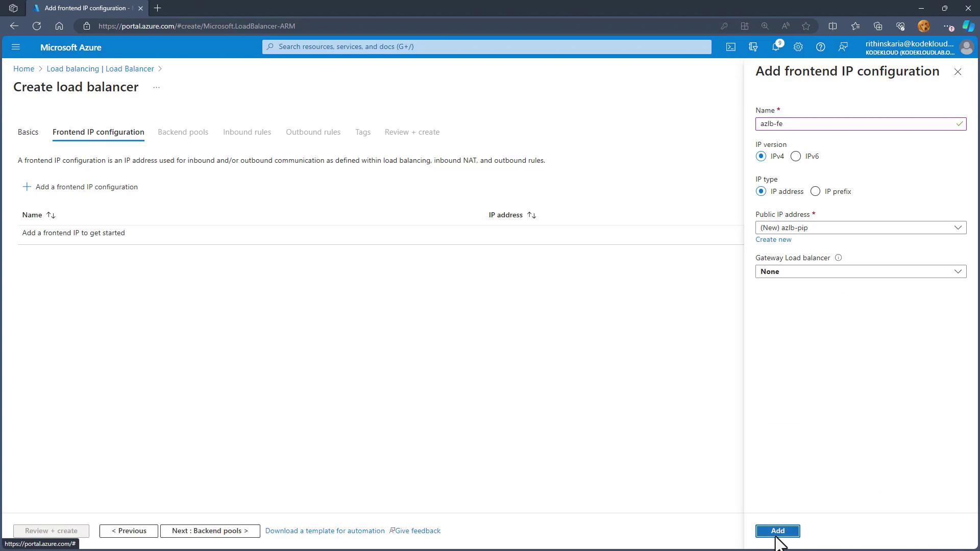Viewport: 980px width, 551px height.
Task: Click the Create new link
Action: (773, 239)
